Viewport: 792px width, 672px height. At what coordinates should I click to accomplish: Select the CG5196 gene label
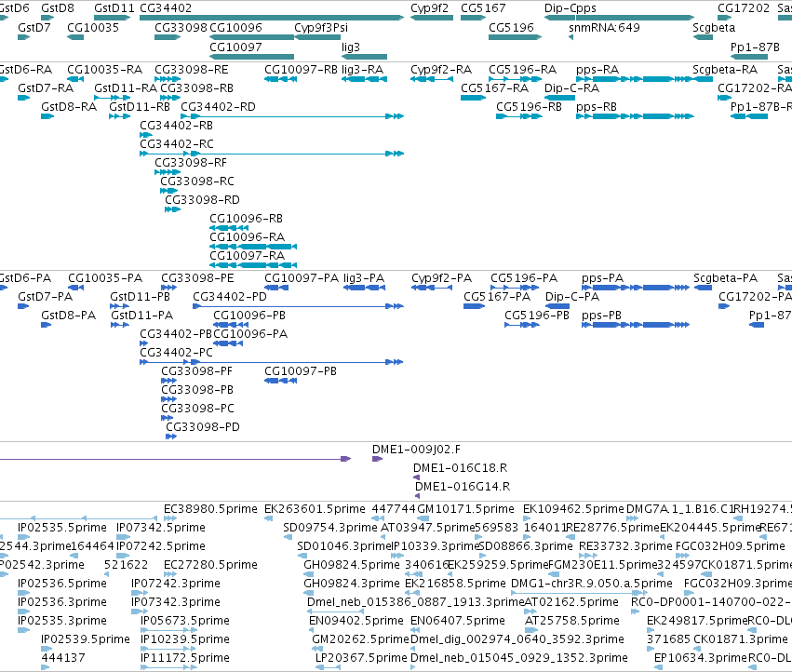pos(511,27)
